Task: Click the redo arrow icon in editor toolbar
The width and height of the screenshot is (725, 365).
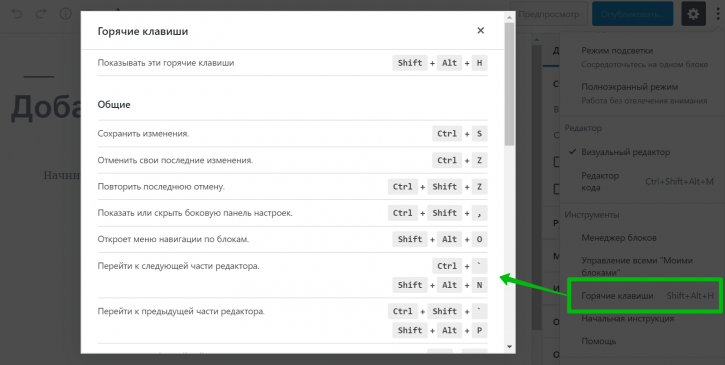Action: point(41,14)
